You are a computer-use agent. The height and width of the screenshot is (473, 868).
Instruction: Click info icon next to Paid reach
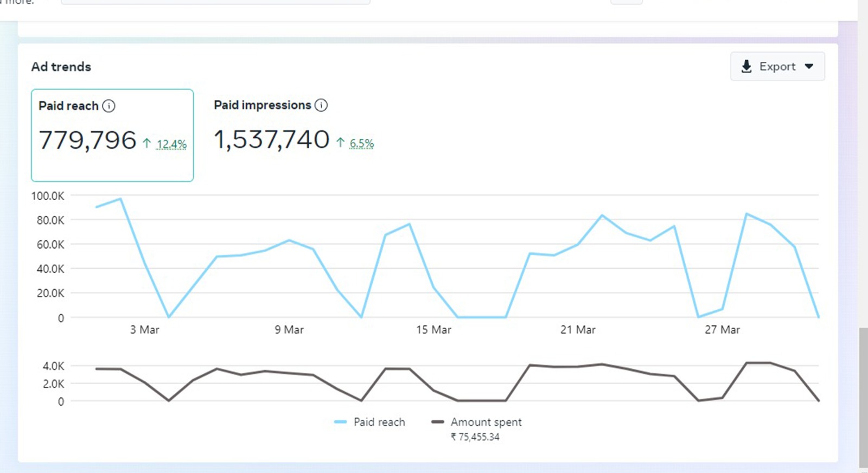point(108,106)
